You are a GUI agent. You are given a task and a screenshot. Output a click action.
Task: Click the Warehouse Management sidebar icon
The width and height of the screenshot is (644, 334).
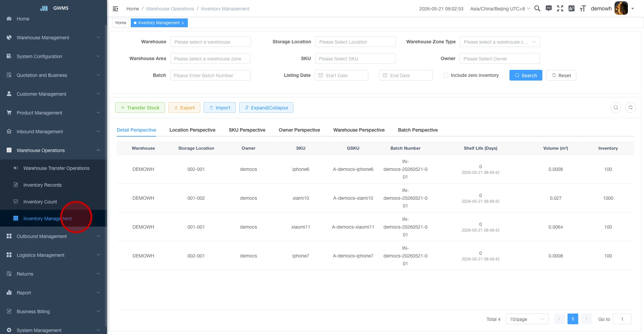(x=9, y=38)
